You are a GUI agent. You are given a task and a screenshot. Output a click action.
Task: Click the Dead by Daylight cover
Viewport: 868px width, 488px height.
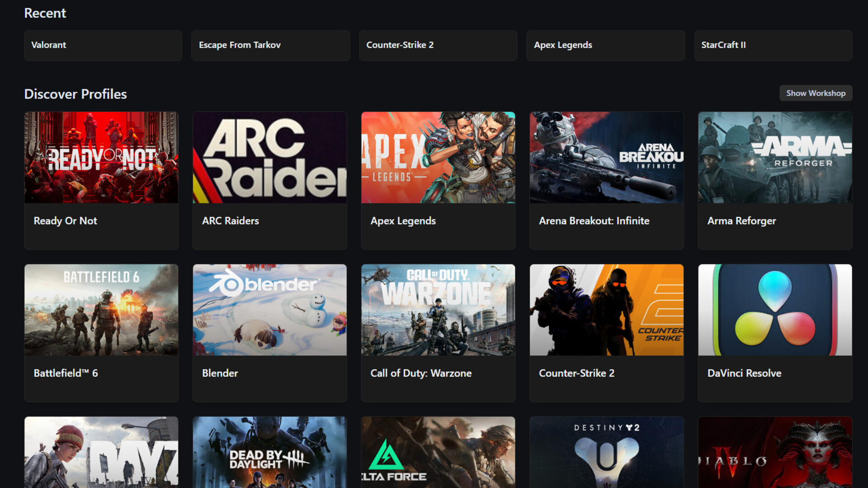tap(269, 452)
